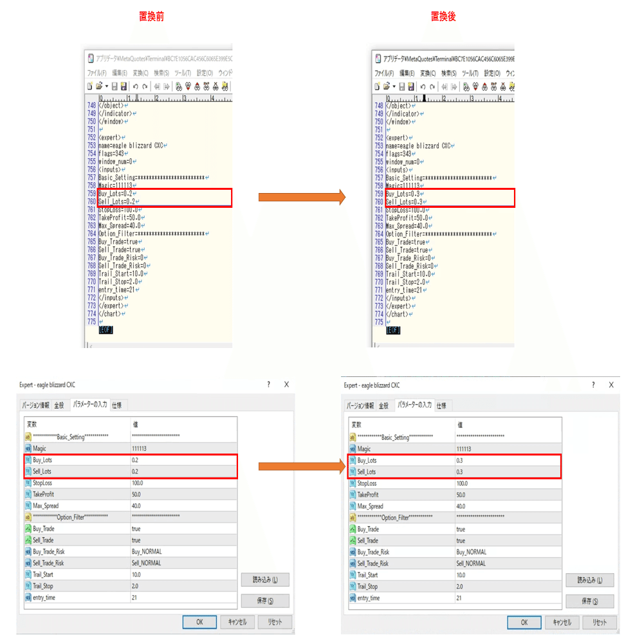The height and width of the screenshot is (644, 644).
Task: Click jump-forward arrow icon in 置換前 editor
Action: 167,86
